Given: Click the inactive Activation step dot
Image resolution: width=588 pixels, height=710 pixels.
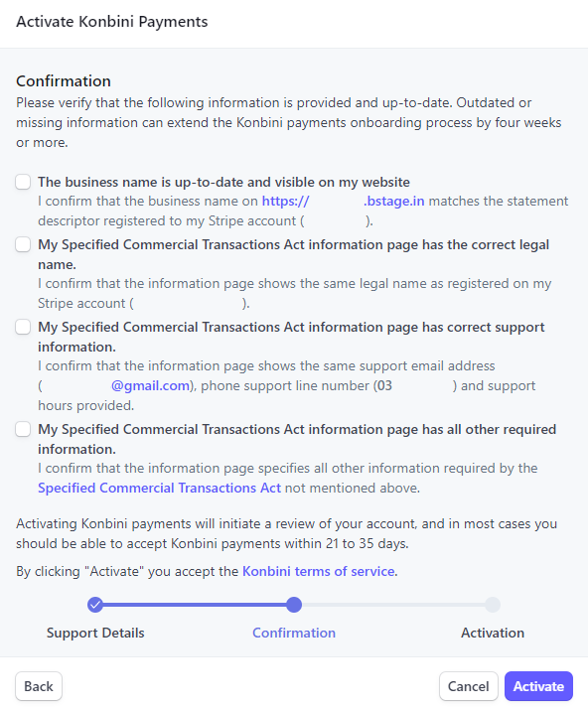Looking at the screenshot, I should click(493, 605).
